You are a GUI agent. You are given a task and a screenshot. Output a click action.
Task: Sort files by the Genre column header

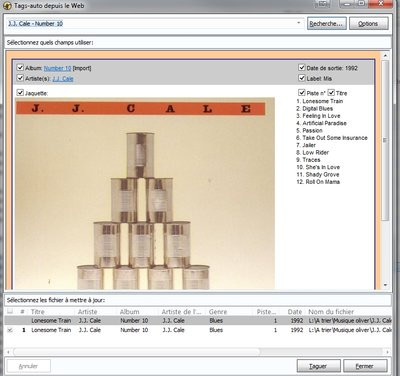click(x=218, y=312)
